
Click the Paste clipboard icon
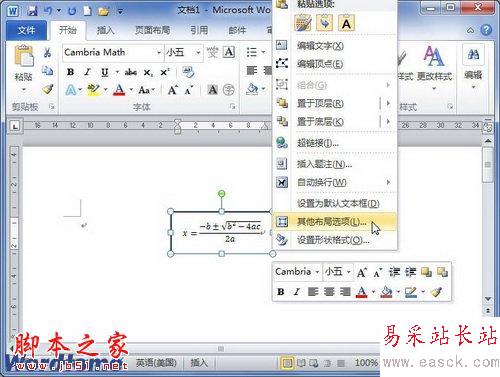coord(24,57)
